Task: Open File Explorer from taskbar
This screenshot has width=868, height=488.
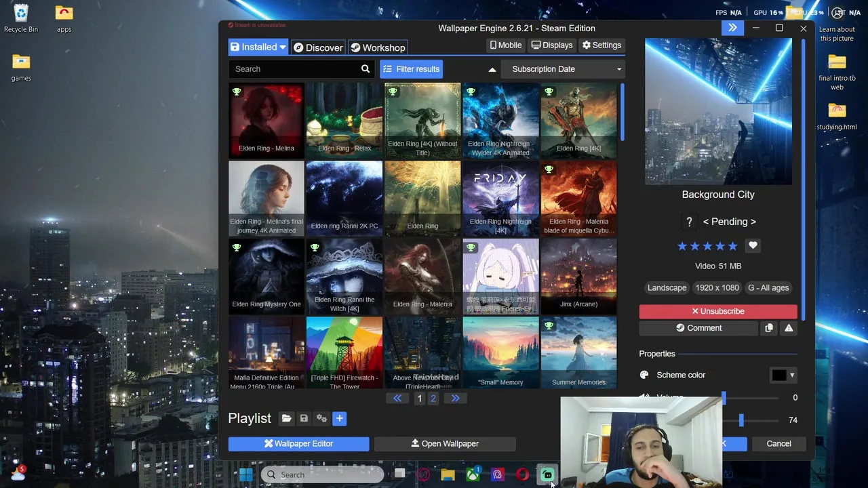Action: point(448,474)
